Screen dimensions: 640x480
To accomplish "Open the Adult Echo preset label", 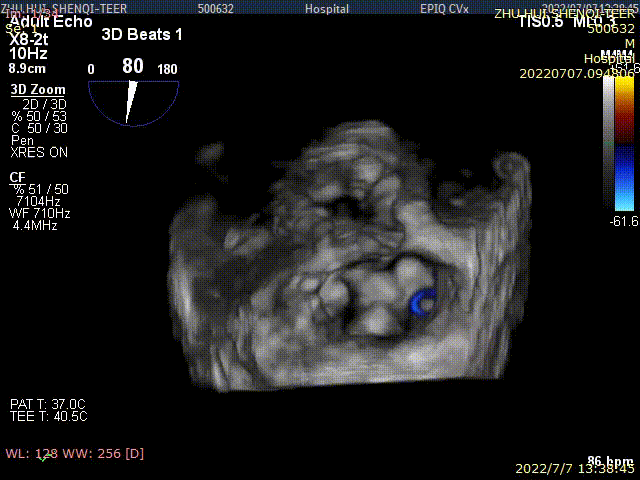I will pos(50,21).
